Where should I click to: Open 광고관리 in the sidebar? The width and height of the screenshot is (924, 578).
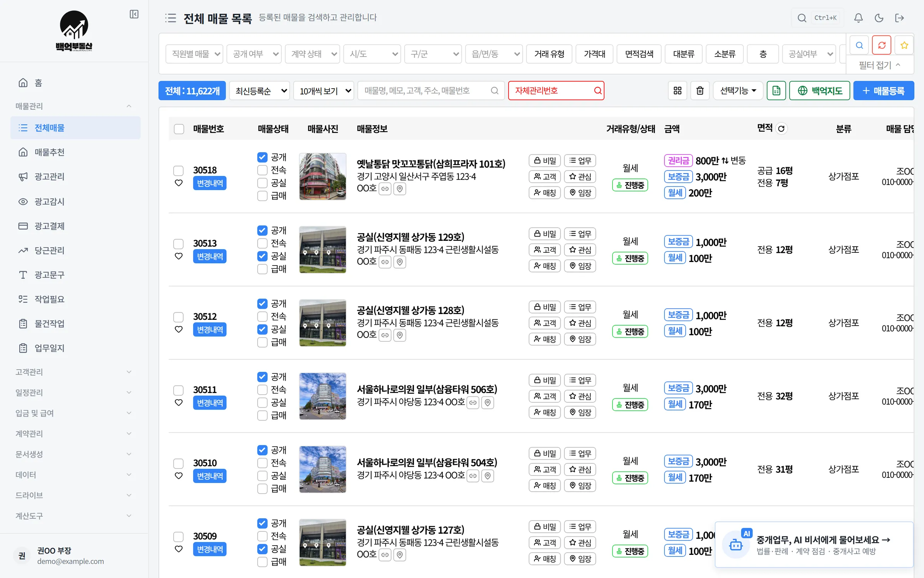point(75,177)
